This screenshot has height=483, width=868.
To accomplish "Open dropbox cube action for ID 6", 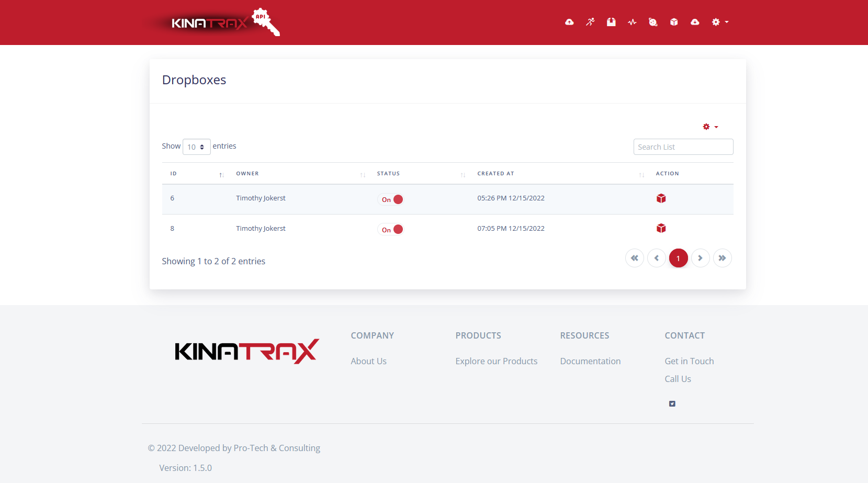I will (661, 198).
